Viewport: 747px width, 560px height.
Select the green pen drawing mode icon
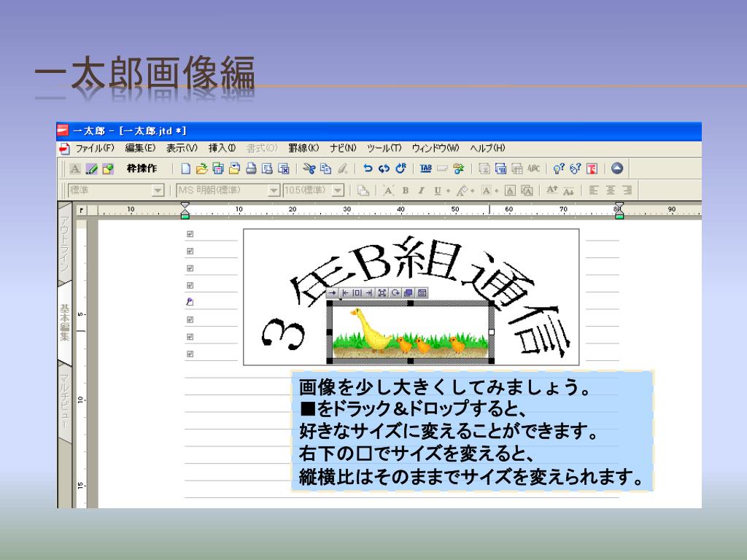pyautogui.click(x=91, y=168)
